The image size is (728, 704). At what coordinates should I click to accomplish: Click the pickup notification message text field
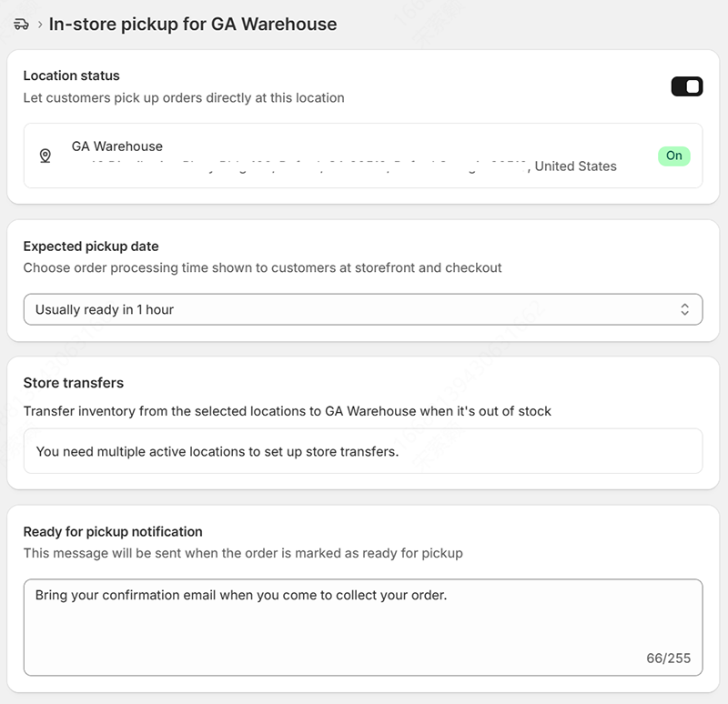tap(363, 628)
